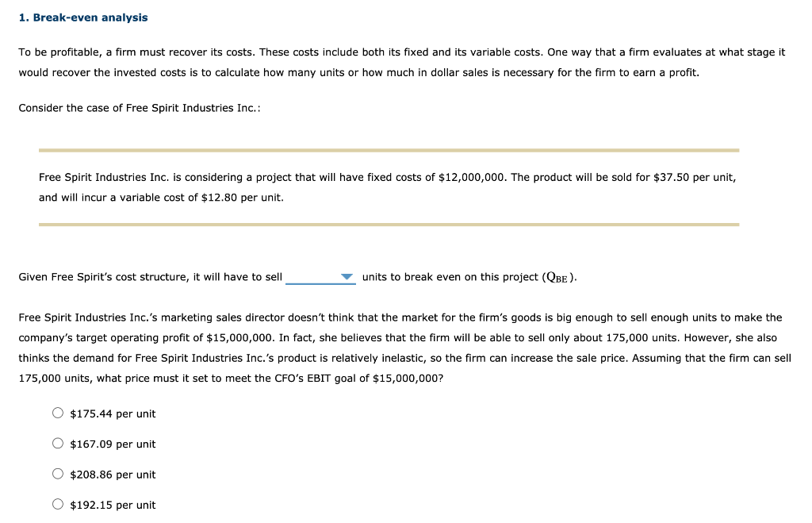Click the $192.15 radio circle
This screenshot has width=812, height=523.
tap(57, 503)
